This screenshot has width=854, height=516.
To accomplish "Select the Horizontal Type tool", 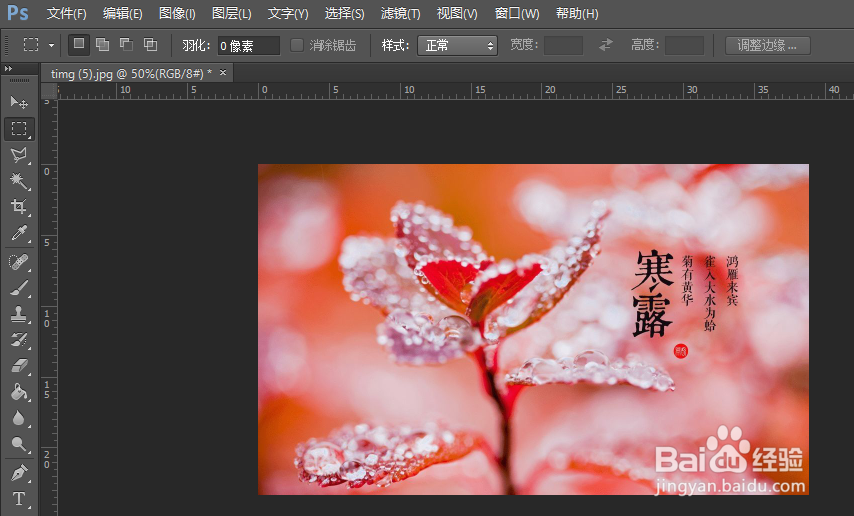I will 19,499.
